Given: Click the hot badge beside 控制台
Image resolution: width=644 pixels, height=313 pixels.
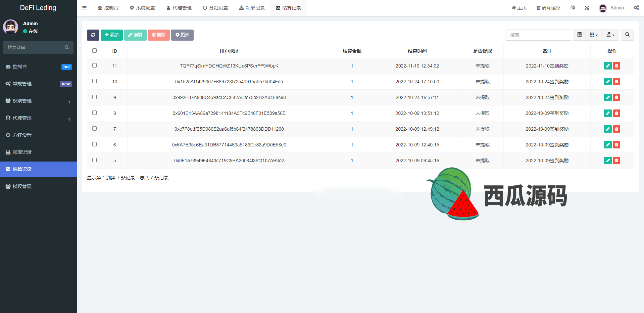Looking at the screenshot, I should 66,67.
